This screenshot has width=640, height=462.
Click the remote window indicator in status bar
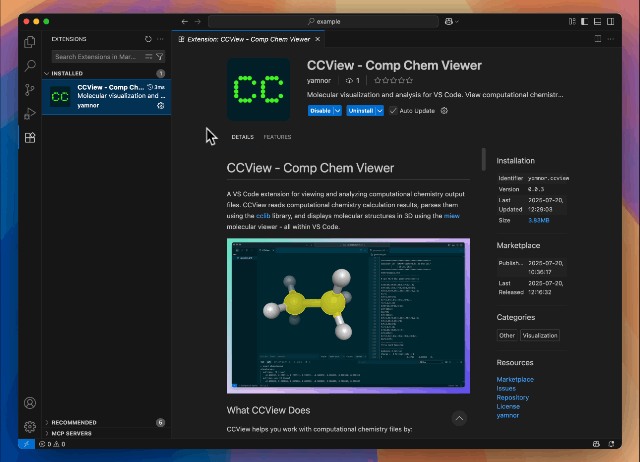(x=27, y=444)
